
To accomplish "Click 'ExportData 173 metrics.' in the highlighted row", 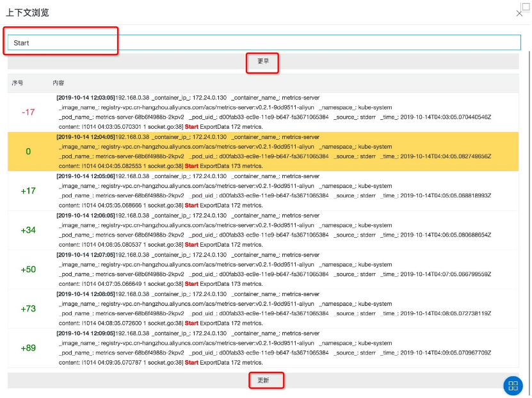I will [x=231, y=166].
